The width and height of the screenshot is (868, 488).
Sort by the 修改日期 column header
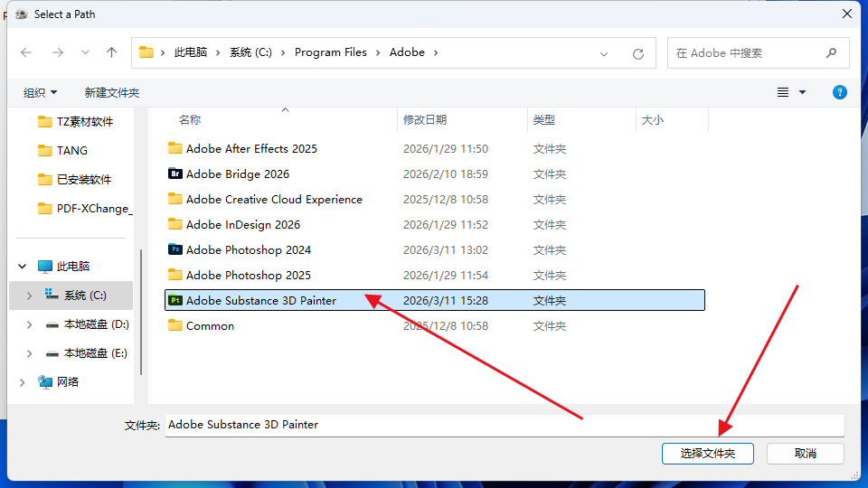click(x=425, y=120)
